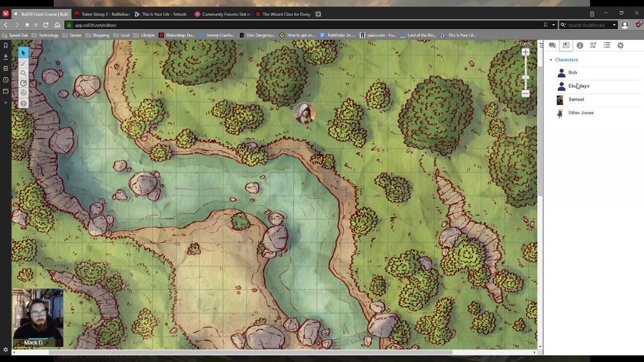The height and width of the screenshot is (362, 644).
Task: Activate the Zoom magnifier tool
Action: (23, 73)
